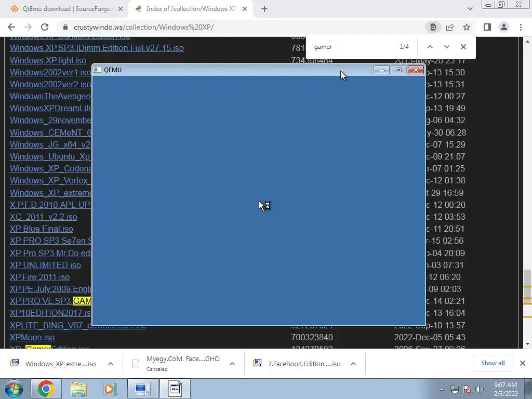
Task: Open the taskbar clock 9:07 AM
Action: (x=506, y=389)
